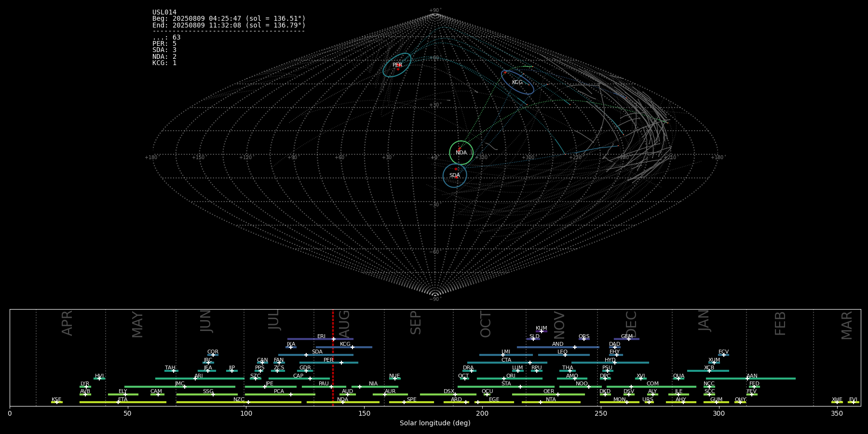Select the LEO shower label in the timeline
868x434 pixels.
coord(562,352)
